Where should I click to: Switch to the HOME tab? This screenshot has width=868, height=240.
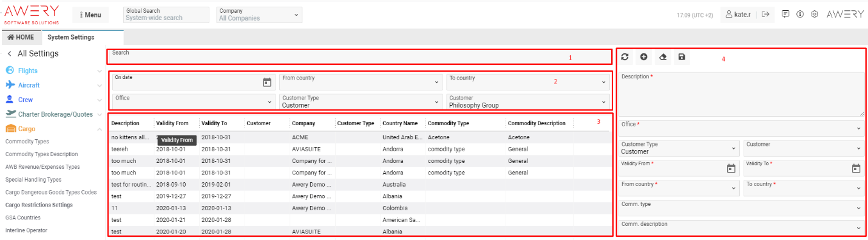click(x=21, y=37)
